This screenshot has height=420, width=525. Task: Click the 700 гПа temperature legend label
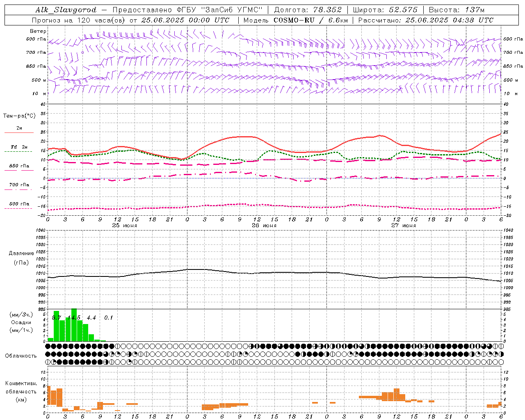(x=19, y=185)
